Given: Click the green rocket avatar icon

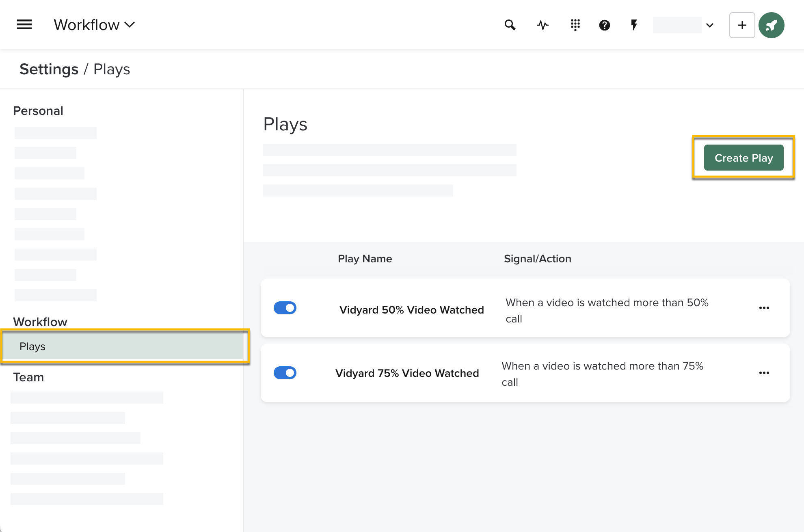Looking at the screenshot, I should pos(772,25).
